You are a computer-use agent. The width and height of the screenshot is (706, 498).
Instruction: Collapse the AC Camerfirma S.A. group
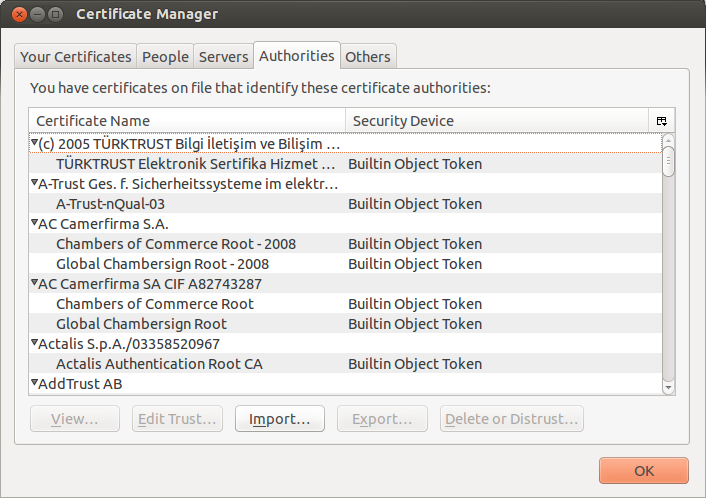pos(34,224)
